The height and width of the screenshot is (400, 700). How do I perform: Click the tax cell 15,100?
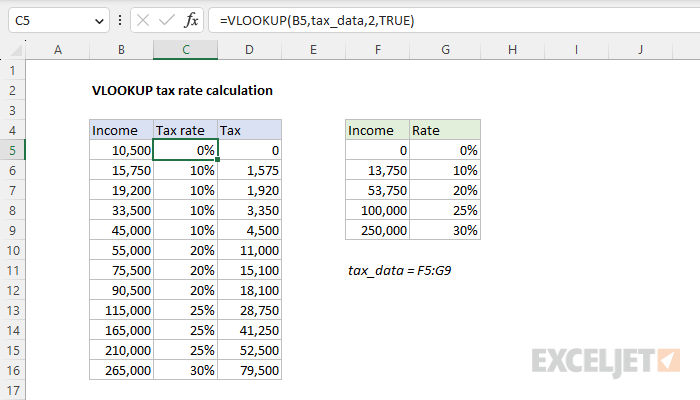tap(250, 270)
